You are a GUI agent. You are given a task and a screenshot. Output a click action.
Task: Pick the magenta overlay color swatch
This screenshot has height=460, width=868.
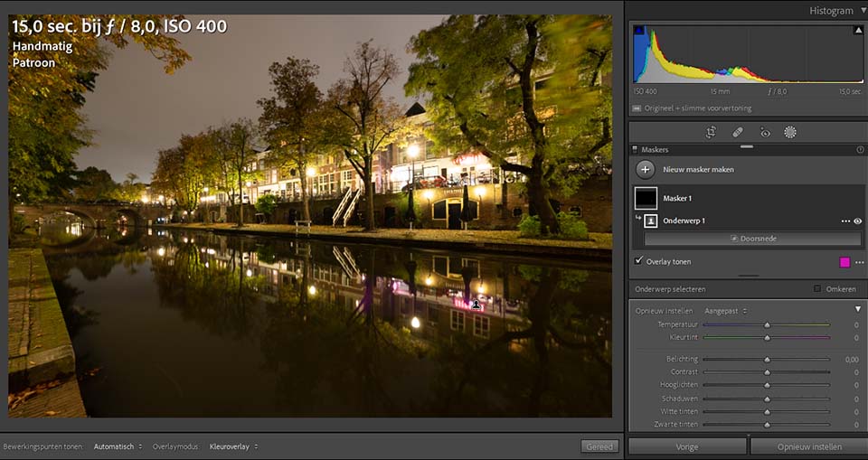coord(844,262)
